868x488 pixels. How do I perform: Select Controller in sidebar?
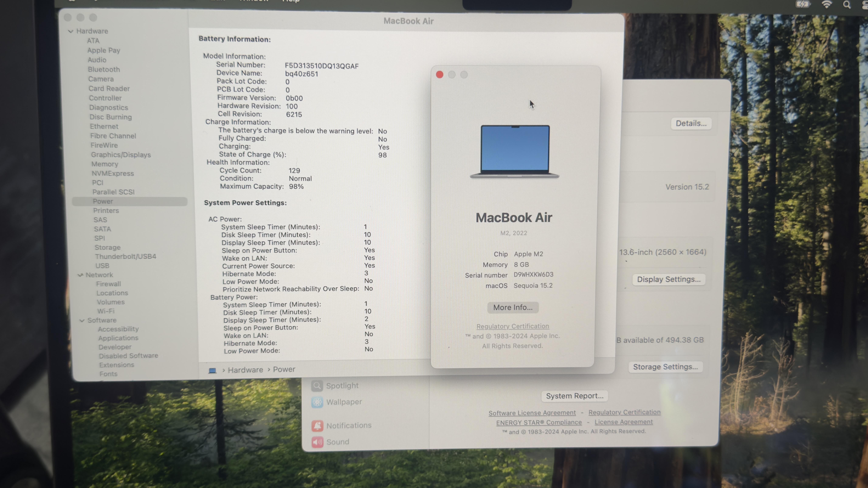[105, 98]
